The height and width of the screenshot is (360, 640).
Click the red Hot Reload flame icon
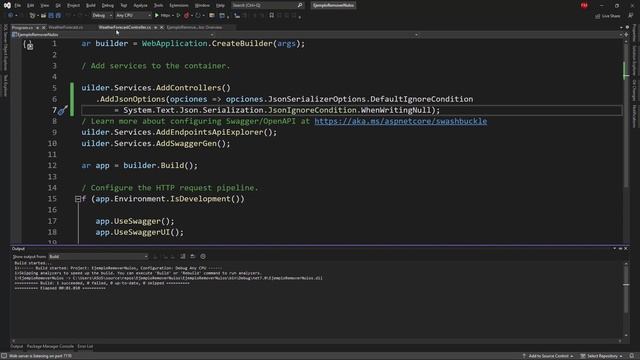click(x=187, y=16)
